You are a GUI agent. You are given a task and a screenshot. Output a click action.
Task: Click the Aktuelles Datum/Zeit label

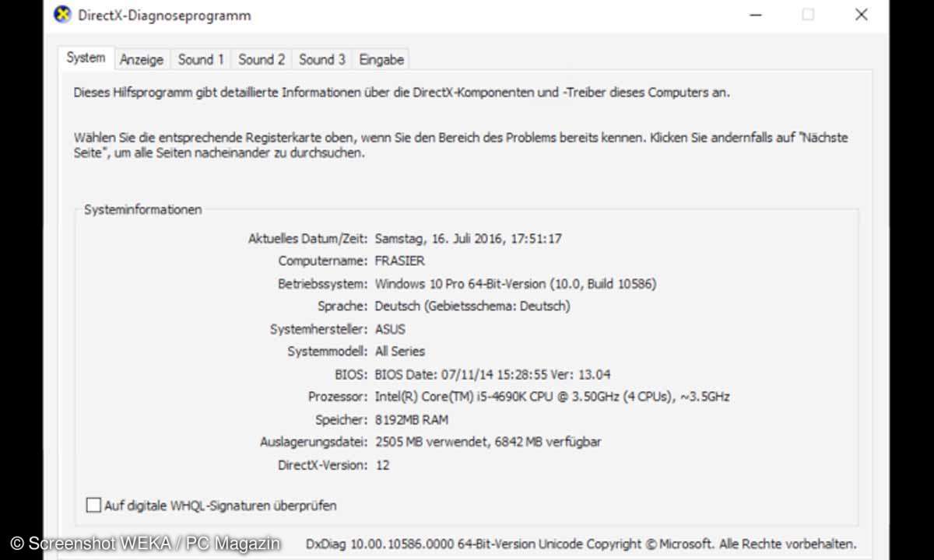coord(307,239)
